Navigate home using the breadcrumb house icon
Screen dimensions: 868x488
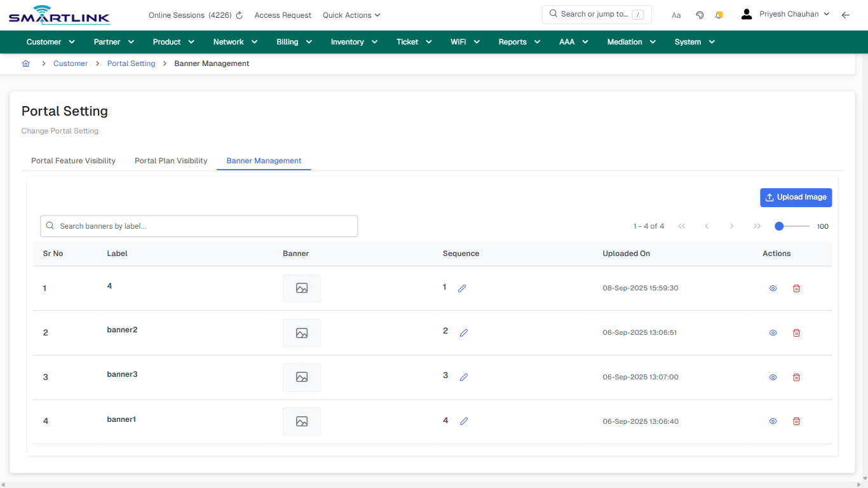tap(25, 64)
